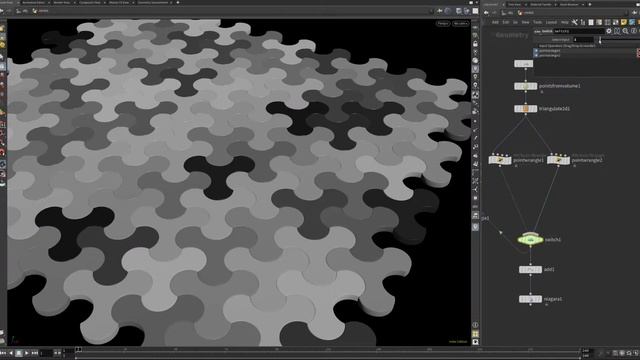Open the View menu in the network editor
640x360 pixels.
[x=525, y=22]
